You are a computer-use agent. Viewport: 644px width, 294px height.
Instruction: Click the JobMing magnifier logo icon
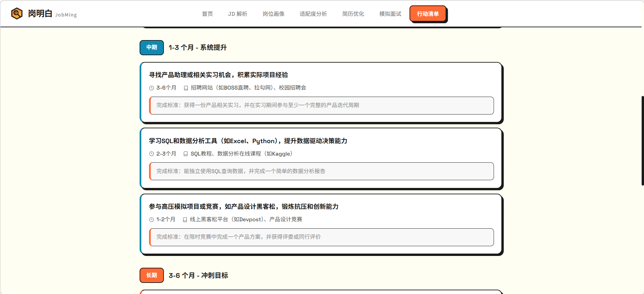[x=17, y=13]
